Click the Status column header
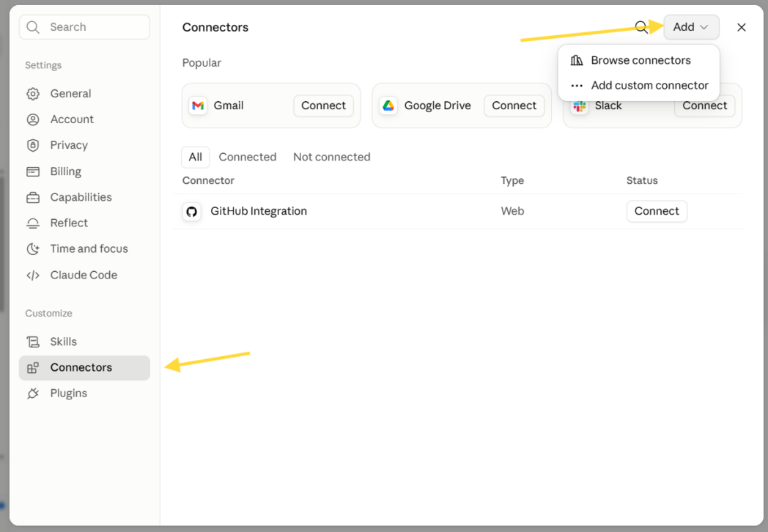 [x=642, y=181]
